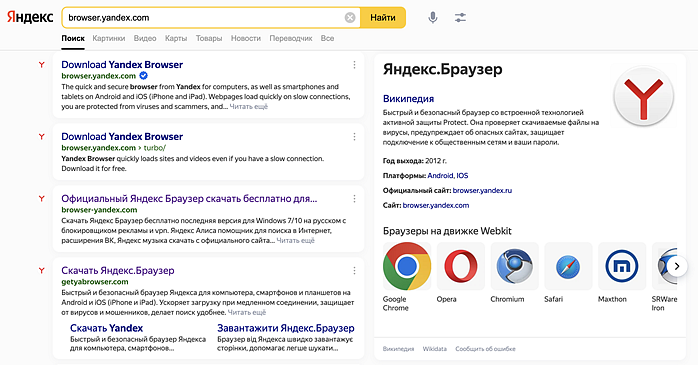Switch to the Картинки tab
The image size is (698, 365).
pyautogui.click(x=109, y=38)
